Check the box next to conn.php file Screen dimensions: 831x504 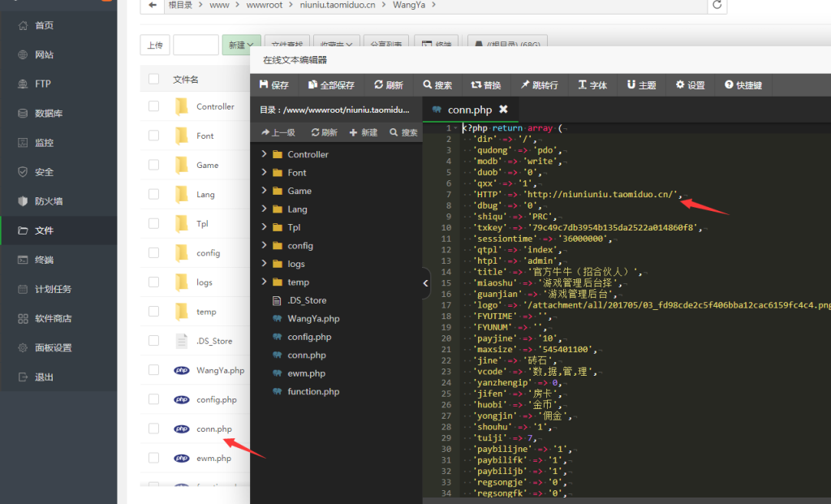click(x=154, y=429)
